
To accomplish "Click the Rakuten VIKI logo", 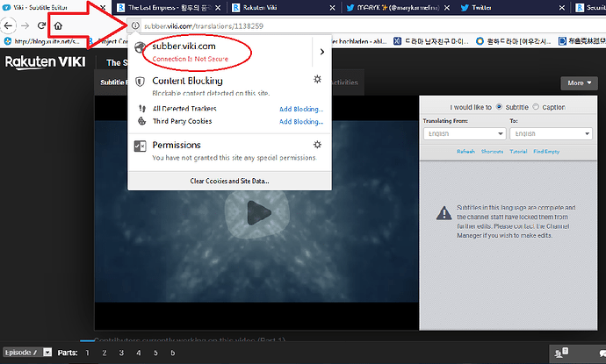I will click(45, 62).
